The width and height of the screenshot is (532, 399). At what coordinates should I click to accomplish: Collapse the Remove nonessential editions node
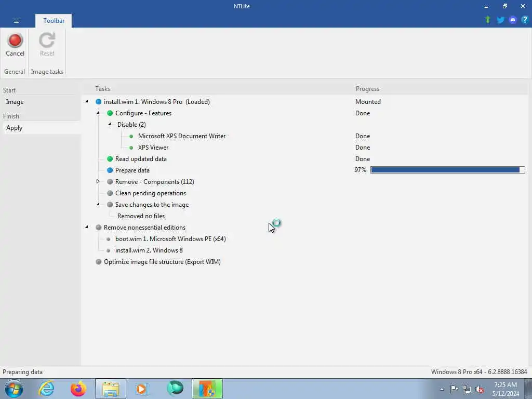87,227
